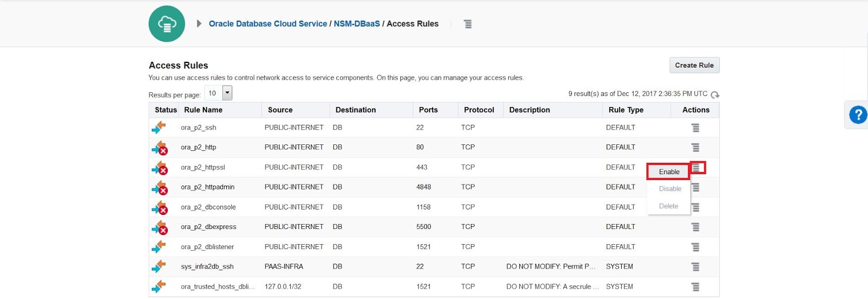Screen dimensions: 868x299
Task: Select the ora_trusted_hosts_dbli... rule name
Action: (x=218, y=287)
